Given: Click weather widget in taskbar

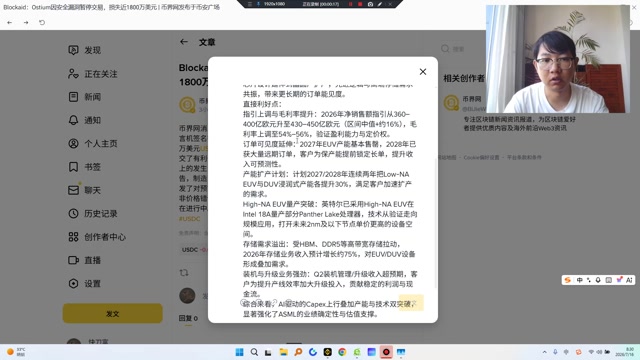Looking at the screenshot, I should point(16,351).
